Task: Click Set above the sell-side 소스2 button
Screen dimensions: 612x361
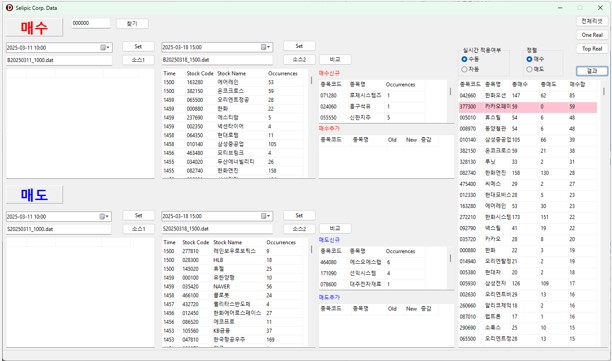Action: point(299,215)
